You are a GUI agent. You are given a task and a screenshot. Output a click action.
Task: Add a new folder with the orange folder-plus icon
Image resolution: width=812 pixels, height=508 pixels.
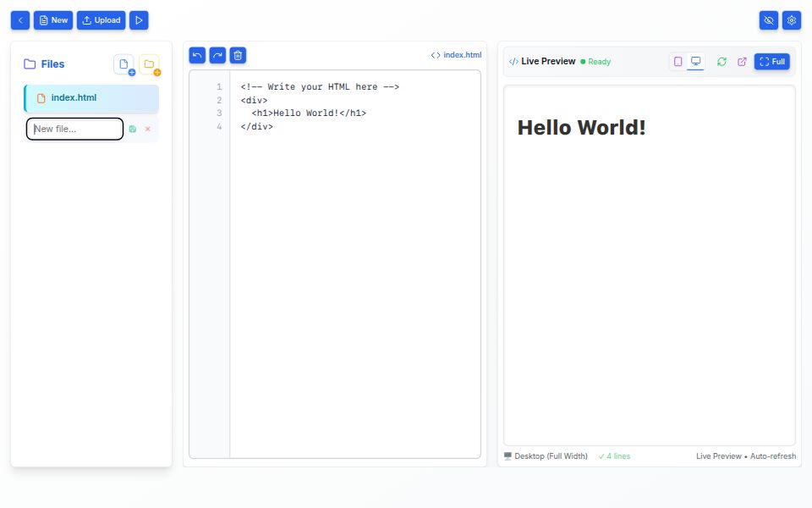point(151,63)
